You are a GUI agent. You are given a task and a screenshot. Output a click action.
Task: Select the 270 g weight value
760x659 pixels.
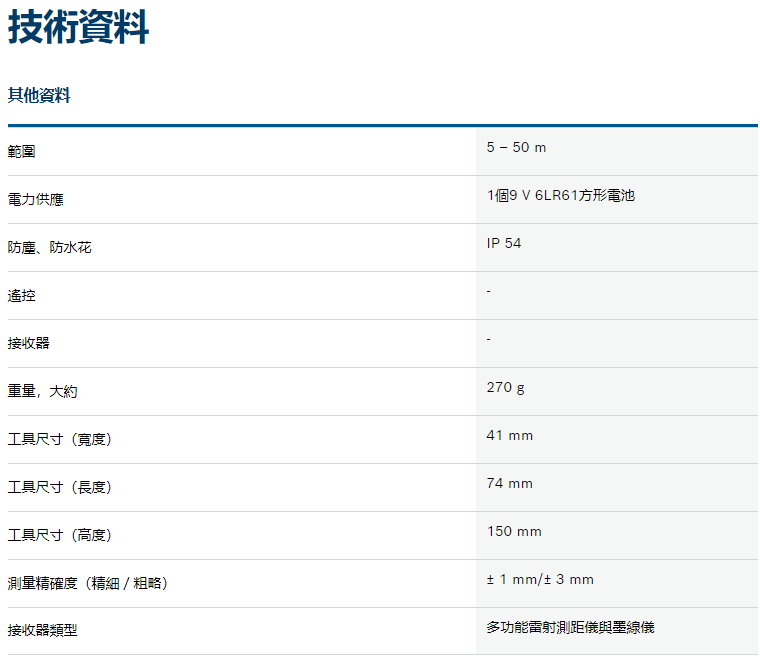coord(505,388)
